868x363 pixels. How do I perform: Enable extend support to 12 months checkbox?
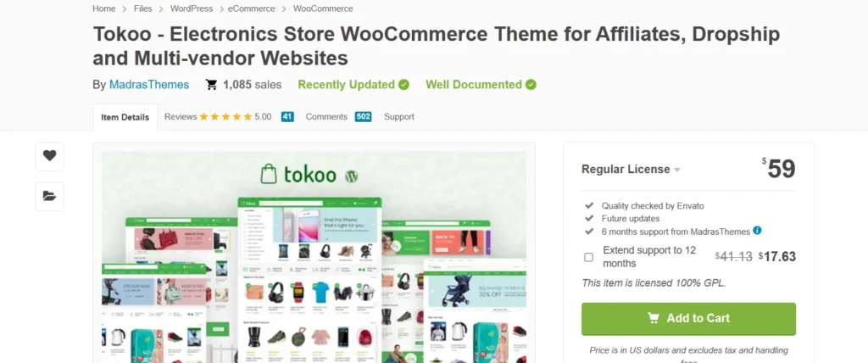(588, 257)
